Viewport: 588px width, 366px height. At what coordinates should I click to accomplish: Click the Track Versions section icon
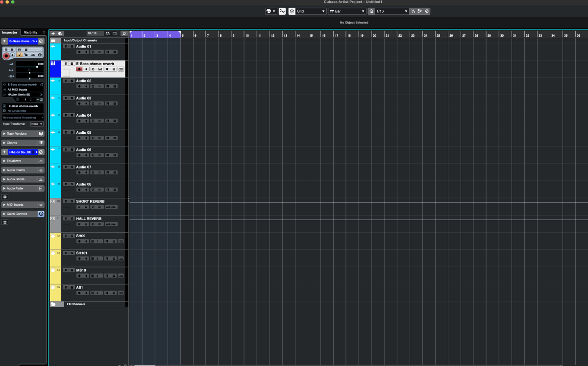click(41, 134)
